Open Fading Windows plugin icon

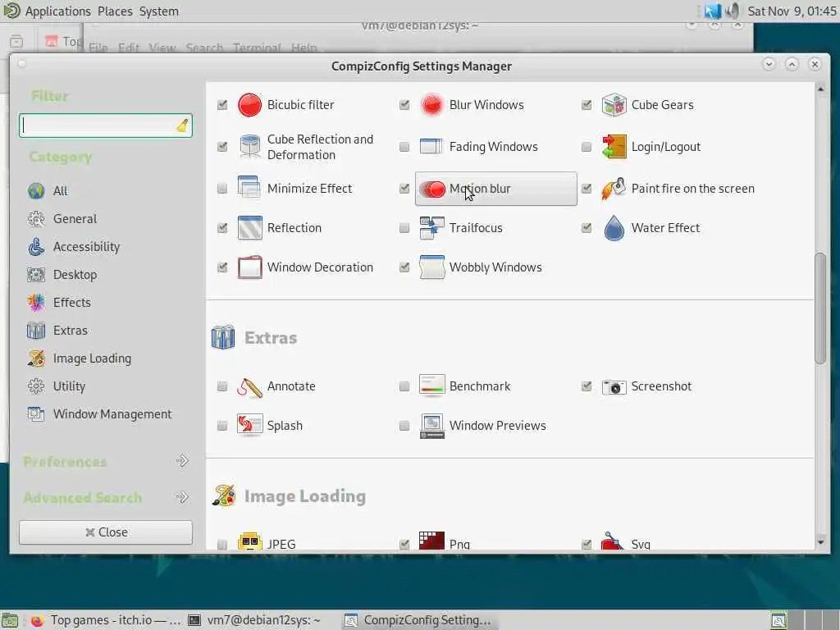click(431, 147)
